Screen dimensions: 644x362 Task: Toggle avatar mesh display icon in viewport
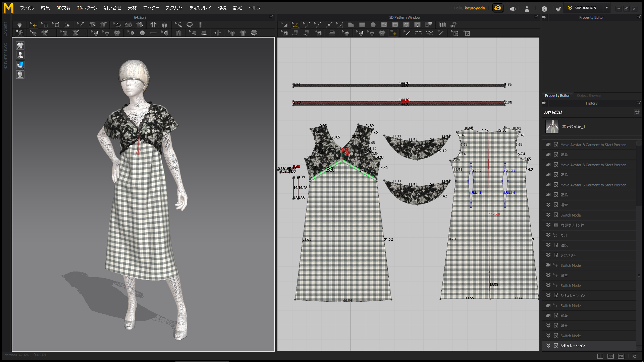coord(20,75)
